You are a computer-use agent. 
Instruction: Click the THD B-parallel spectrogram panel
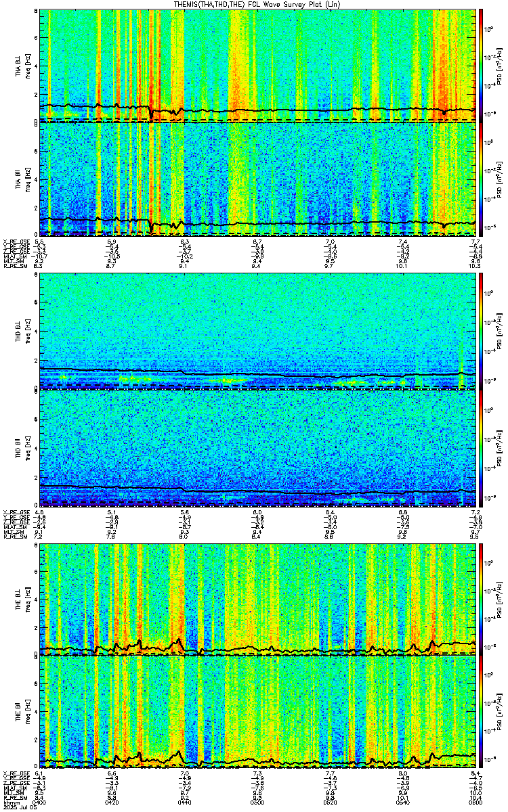pyautogui.click(x=257, y=447)
